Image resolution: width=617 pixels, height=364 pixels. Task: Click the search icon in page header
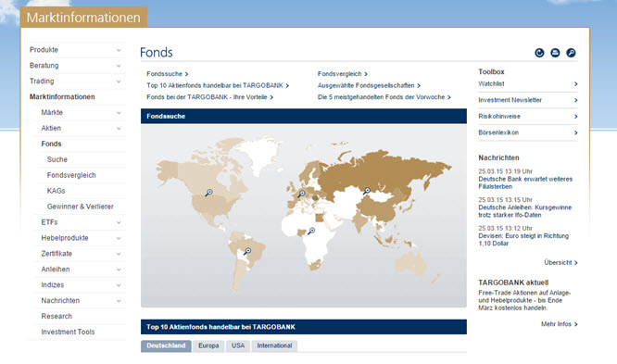[x=571, y=53]
